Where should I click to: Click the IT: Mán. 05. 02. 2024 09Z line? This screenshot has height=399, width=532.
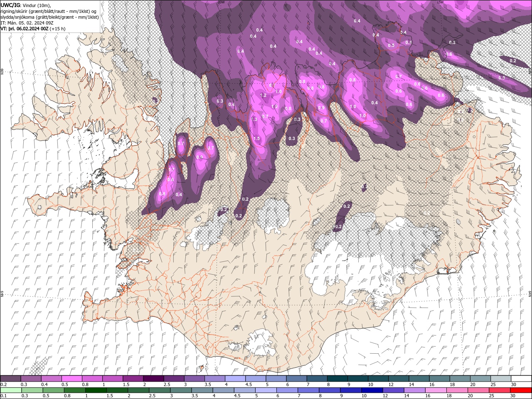pyautogui.click(x=26, y=22)
